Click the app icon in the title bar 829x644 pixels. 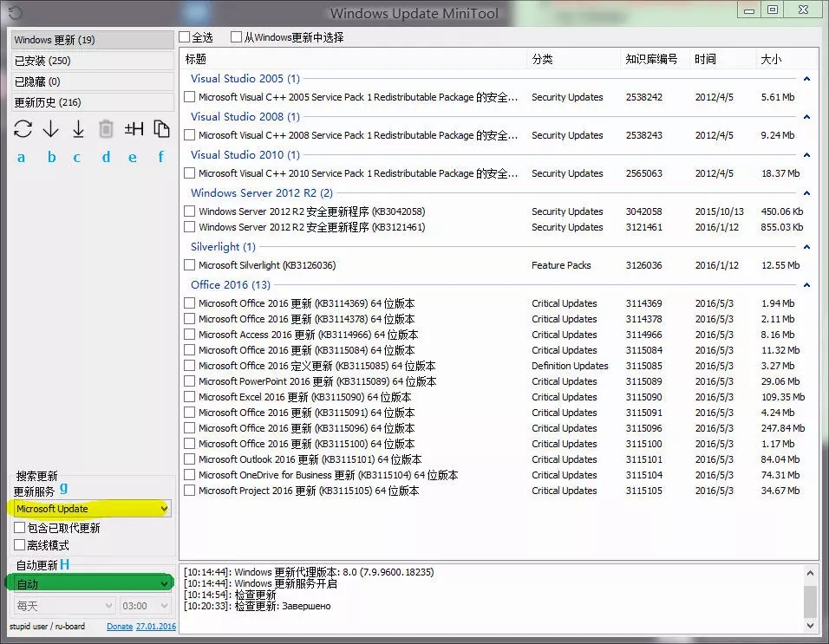14,13
